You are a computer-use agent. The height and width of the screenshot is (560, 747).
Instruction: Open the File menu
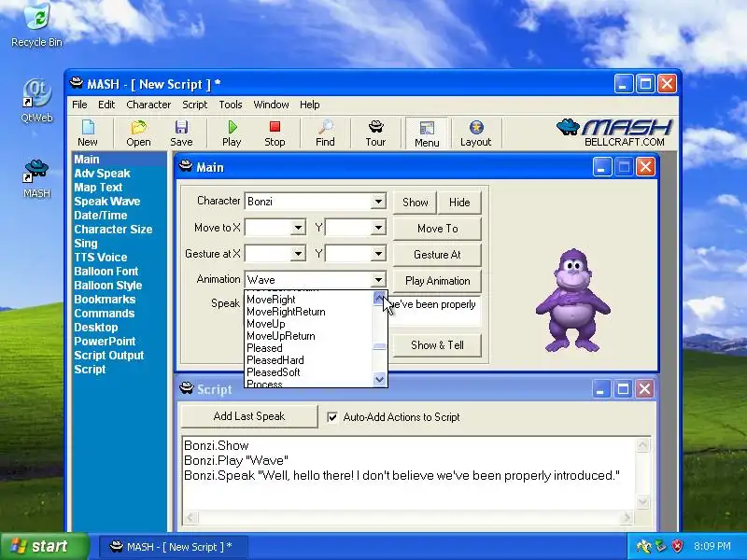[79, 105]
